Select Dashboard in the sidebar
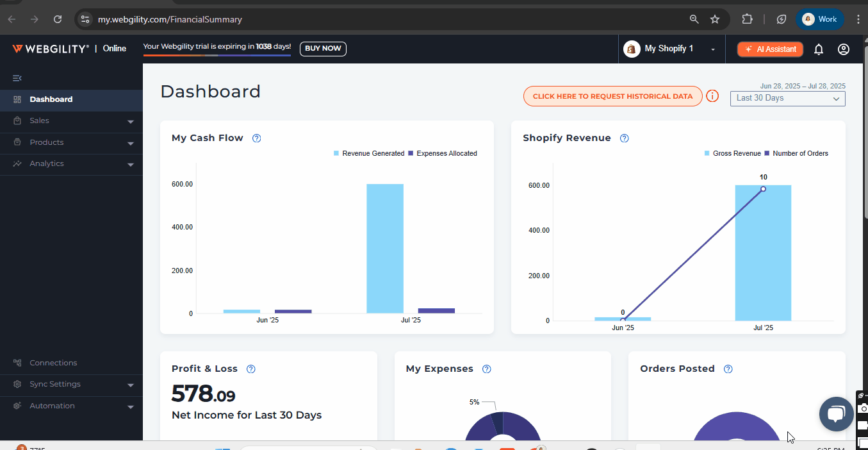 [x=51, y=99]
